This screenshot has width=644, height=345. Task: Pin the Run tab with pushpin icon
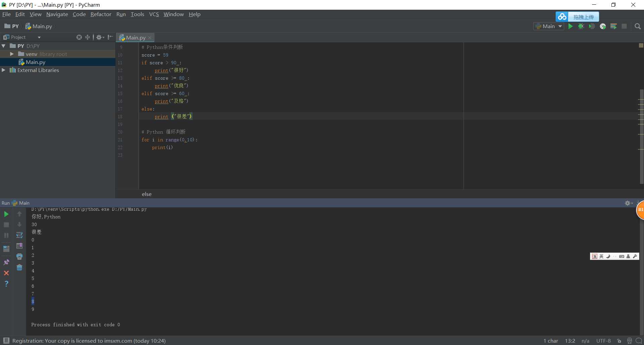tap(6, 262)
